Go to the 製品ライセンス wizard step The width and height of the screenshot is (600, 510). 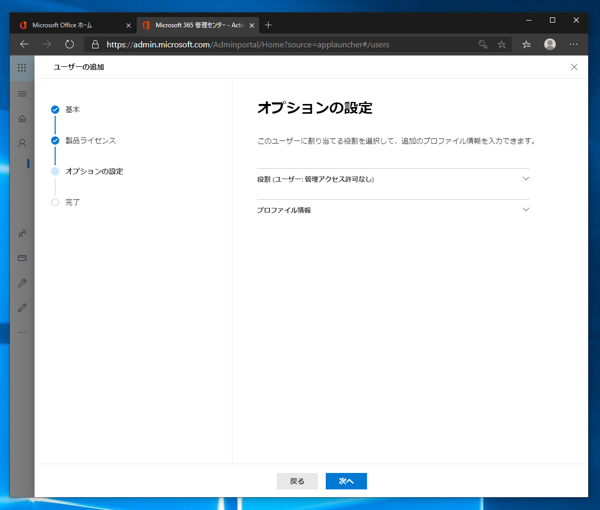click(x=83, y=140)
